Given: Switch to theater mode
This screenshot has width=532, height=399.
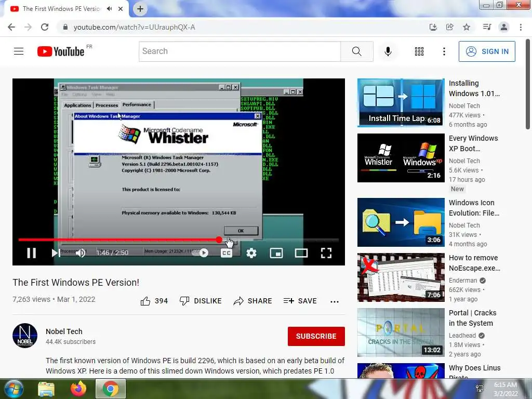Looking at the screenshot, I should click(301, 253).
